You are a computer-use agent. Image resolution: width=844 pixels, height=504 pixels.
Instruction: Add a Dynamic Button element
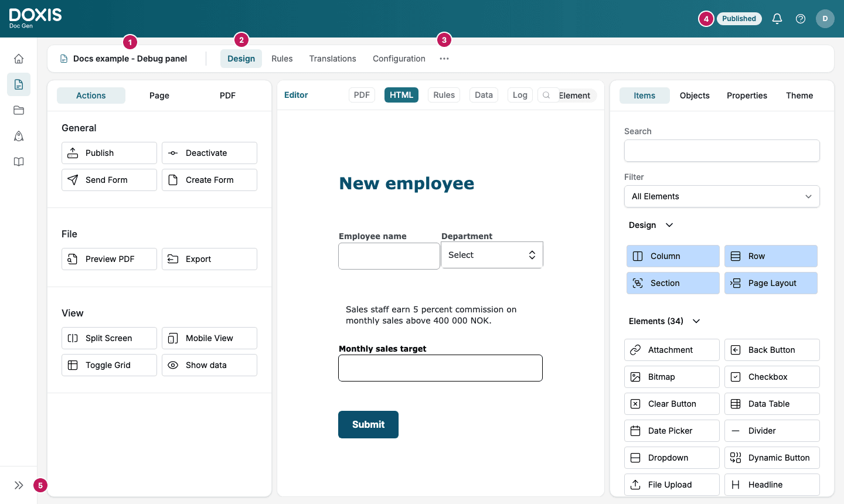coord(772,458)
